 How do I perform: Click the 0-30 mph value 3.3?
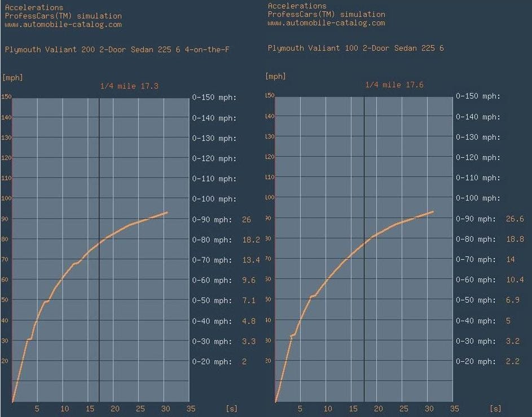click(x=249, y=341)
